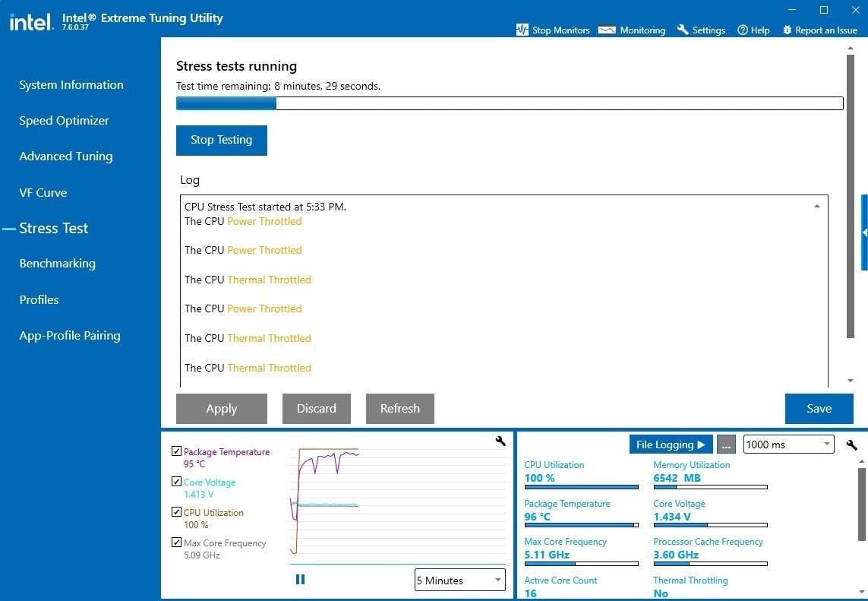Click the "6542 MB" memory value
This screenshot has height=601, width=868.
click(x=677, y=478)
